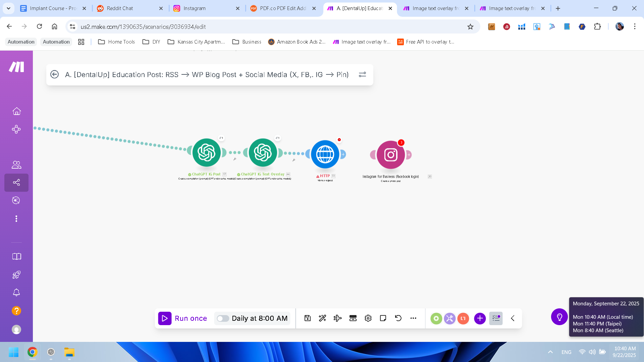Save the scenario with the disk icon

(x=308, y=318)
